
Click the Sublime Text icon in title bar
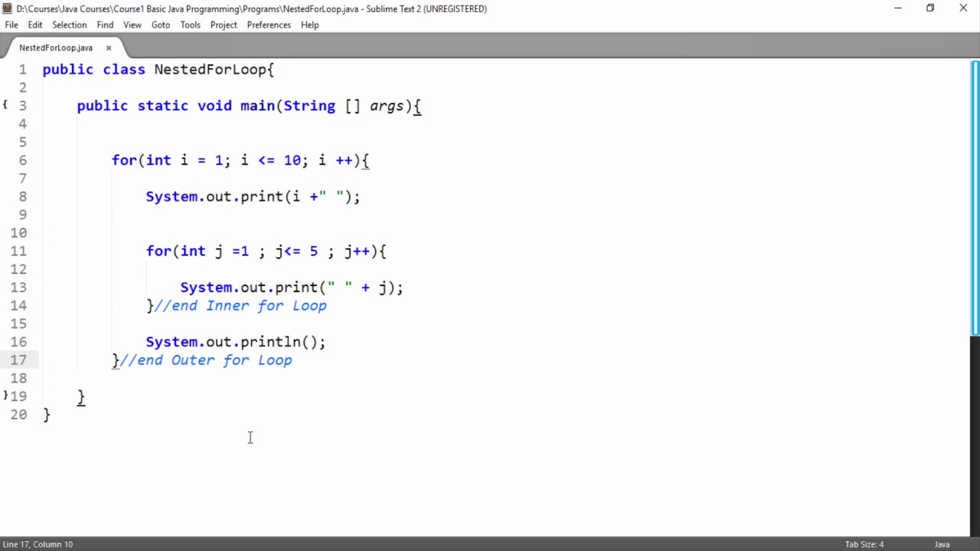(x=8, y=8)
